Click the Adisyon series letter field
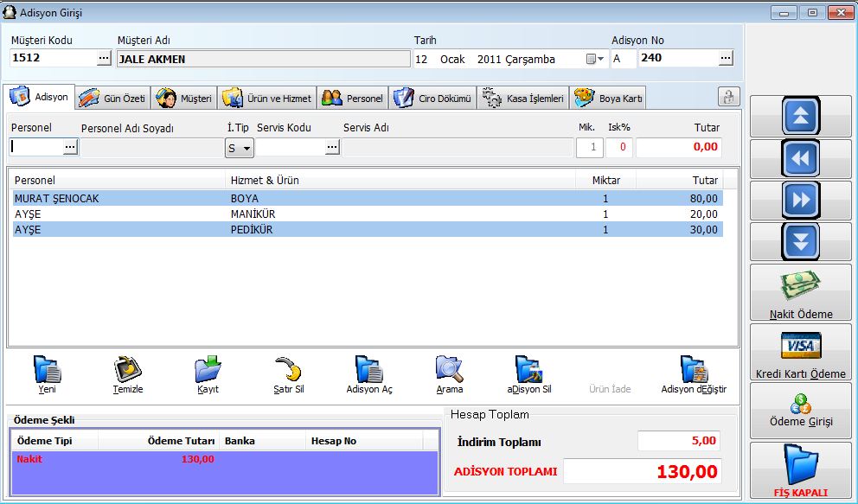 tap(624, 59)
